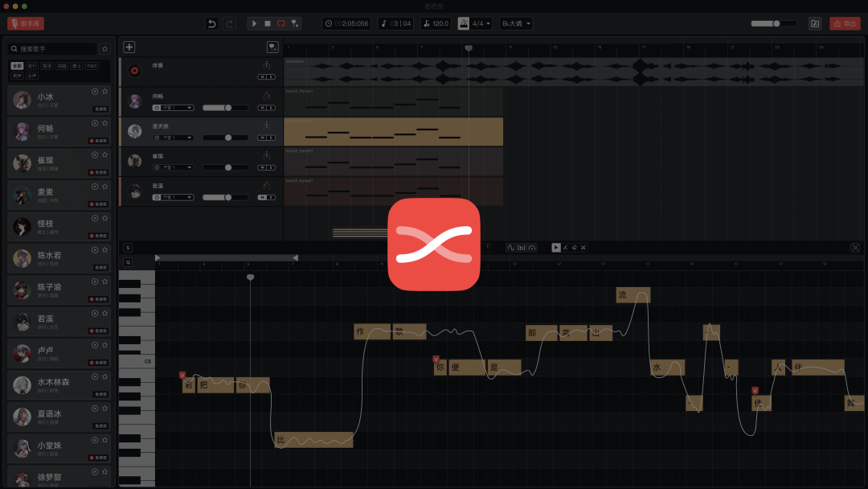Screen dimensions: 868x489
Task: Select the pointer tool in piano roll toolbar
Action: coord(555,247)
